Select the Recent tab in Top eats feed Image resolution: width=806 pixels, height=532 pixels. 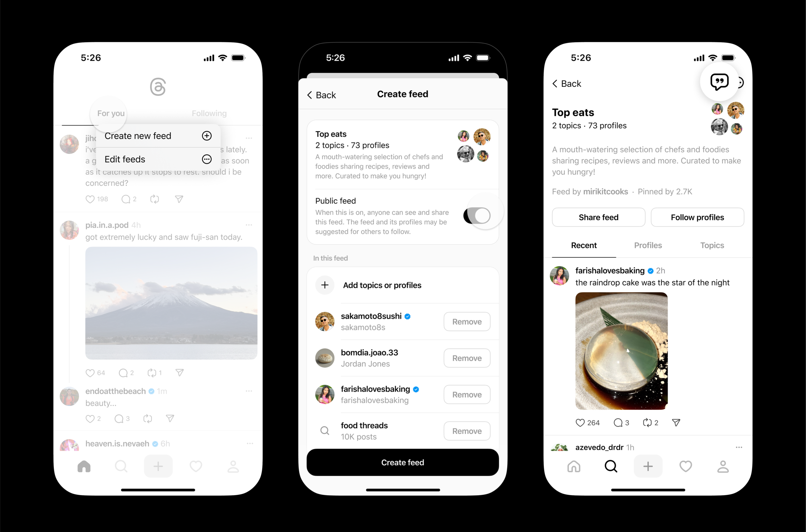[x=584, y=245]
